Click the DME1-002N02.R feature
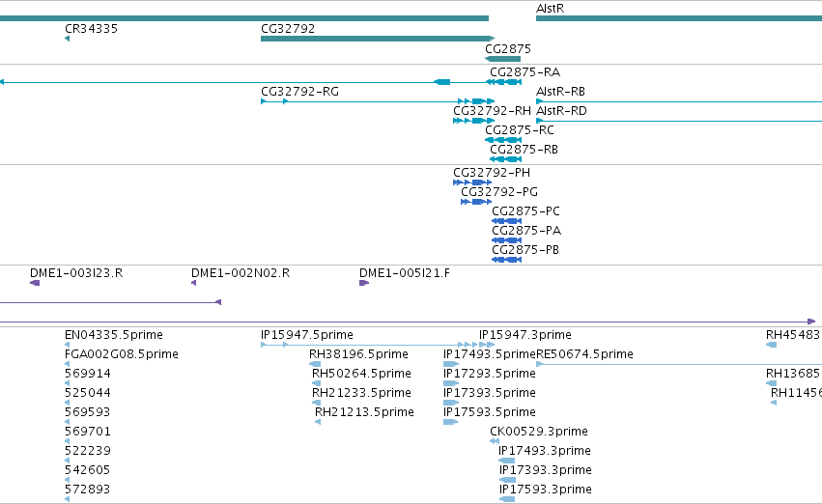 pyautogui.click(x=193, y=283)
